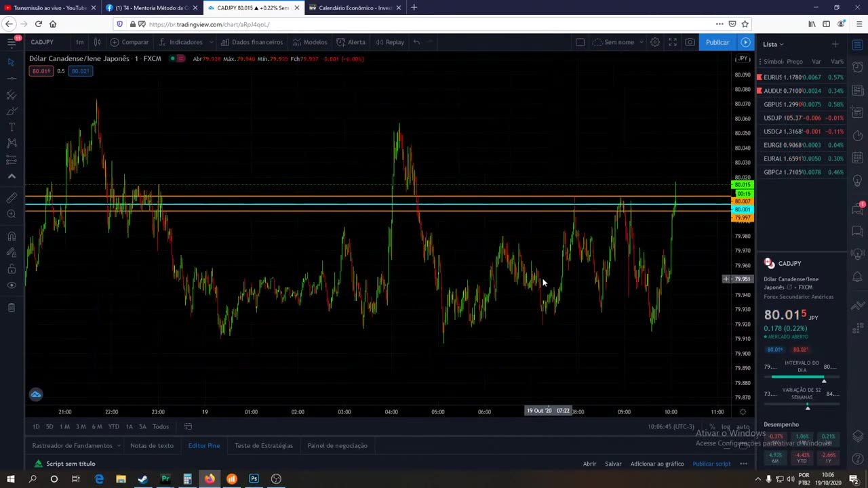This screenshot has height=488, width=868.
Task: Open chart settings gear icon
Action: (x=655, y=42)
